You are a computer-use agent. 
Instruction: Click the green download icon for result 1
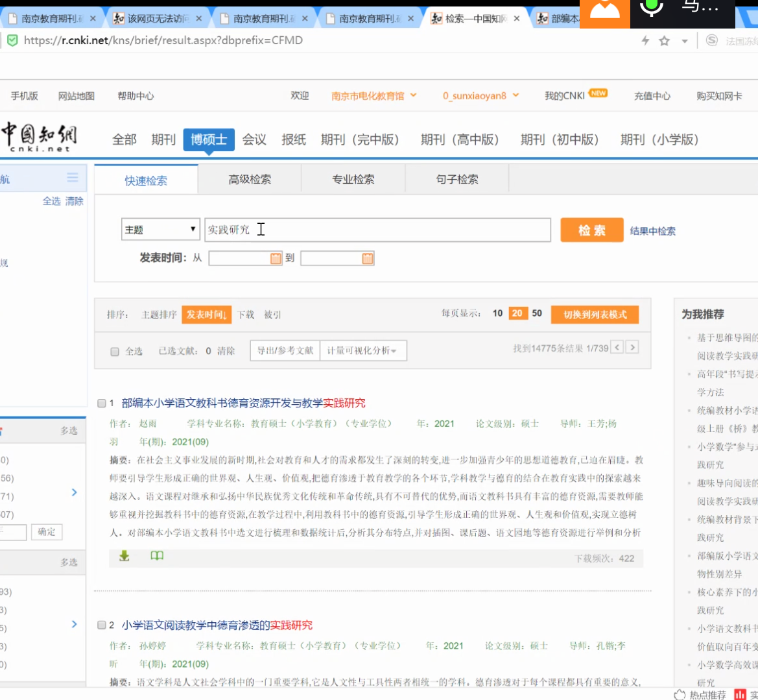(x=124, y=556)
